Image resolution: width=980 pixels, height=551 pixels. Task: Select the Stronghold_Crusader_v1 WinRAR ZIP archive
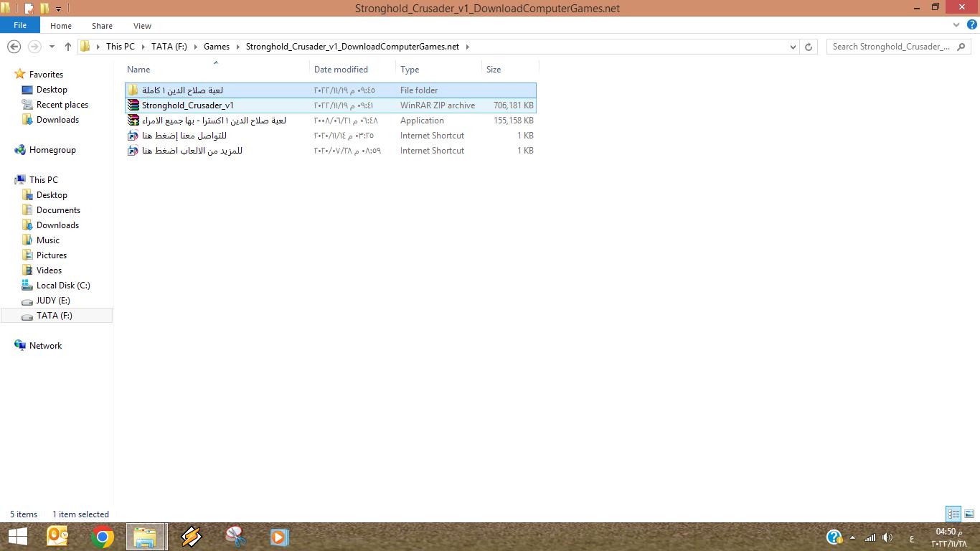(187, 105)
